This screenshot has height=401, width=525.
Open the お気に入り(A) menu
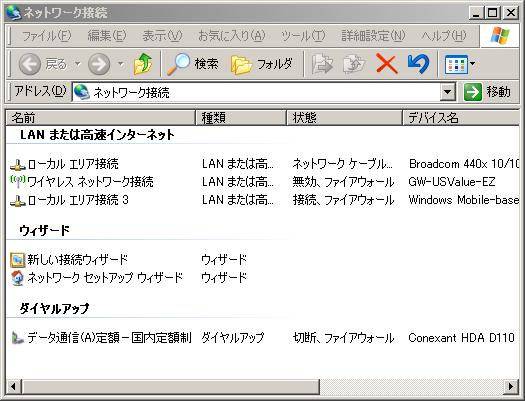coord(232,35)
